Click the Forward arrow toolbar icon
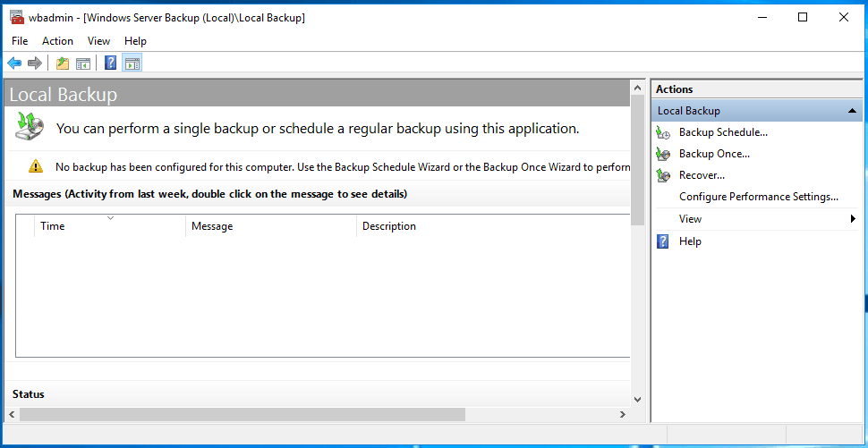868x448 pixels. point(35,63)
